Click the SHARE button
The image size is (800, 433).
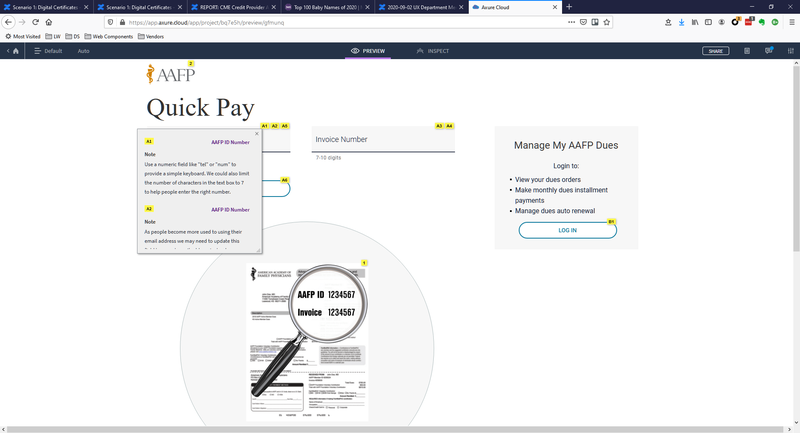point(715,51)
